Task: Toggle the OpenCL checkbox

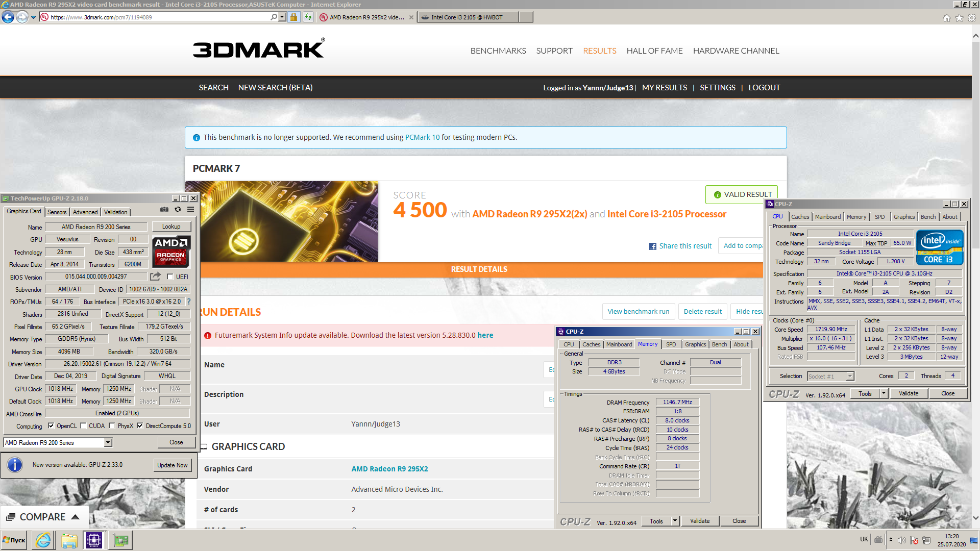Action: point(51,426)
